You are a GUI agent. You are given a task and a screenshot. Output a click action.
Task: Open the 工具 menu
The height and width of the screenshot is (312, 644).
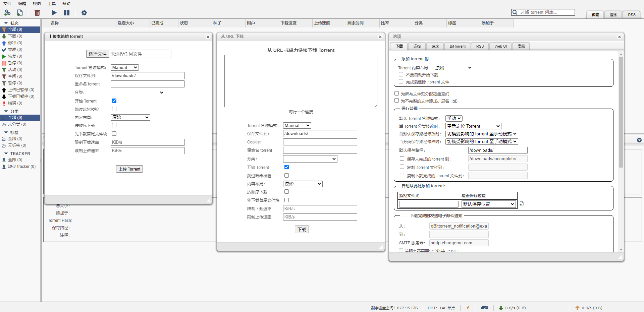[52, 3]
